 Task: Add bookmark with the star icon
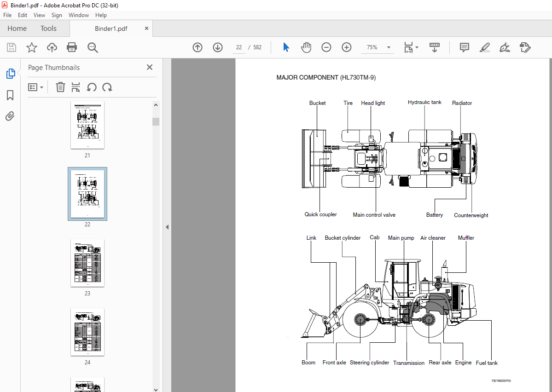[x=32, y=47]
